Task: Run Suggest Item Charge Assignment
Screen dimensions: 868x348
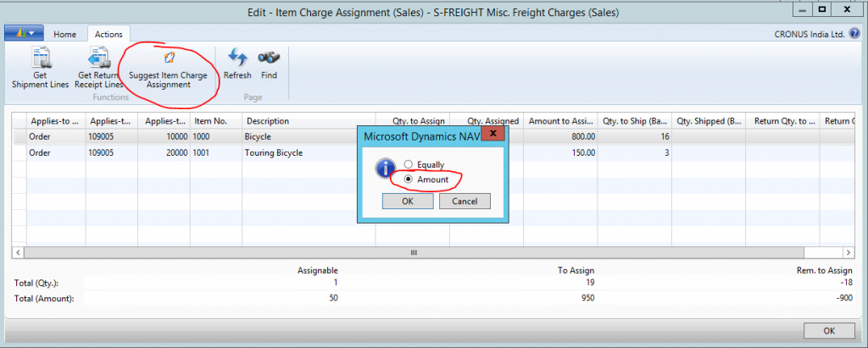Action: (x=167, y=58)
